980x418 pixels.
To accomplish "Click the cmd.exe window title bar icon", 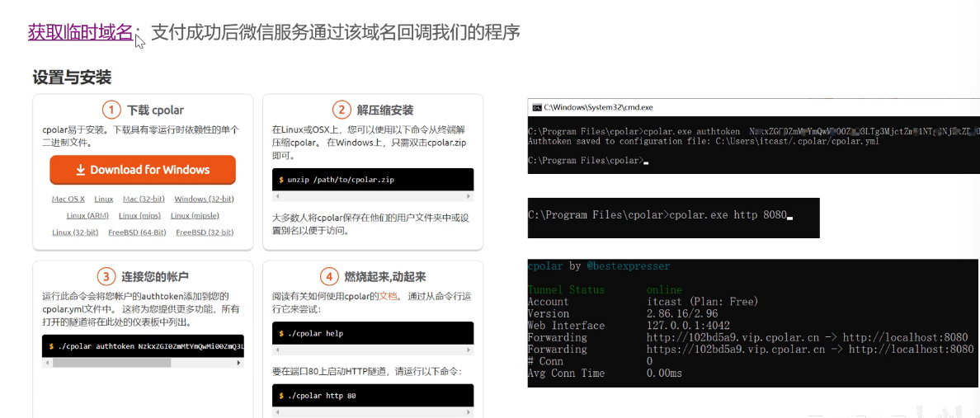I will coord(536,107).
